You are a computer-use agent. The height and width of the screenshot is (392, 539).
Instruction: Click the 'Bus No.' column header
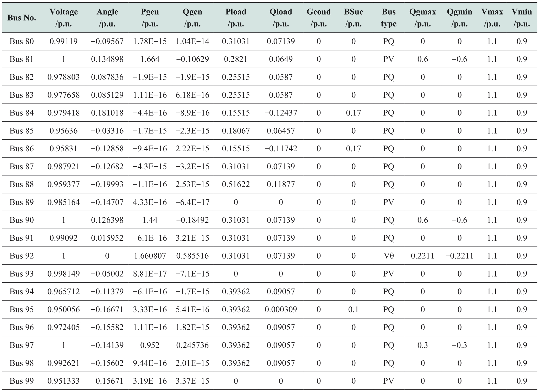click(22, 18)
